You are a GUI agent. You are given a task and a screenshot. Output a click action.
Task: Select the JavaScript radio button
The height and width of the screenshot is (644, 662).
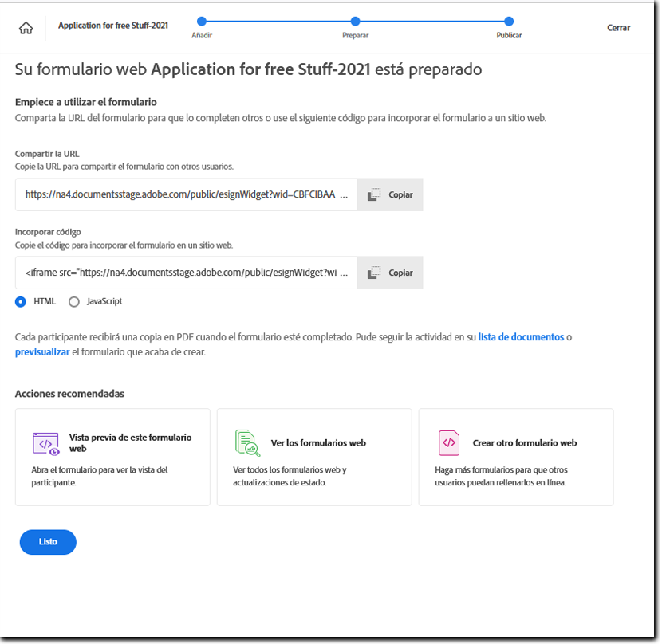pyautogui.click(x=73, y=301)
